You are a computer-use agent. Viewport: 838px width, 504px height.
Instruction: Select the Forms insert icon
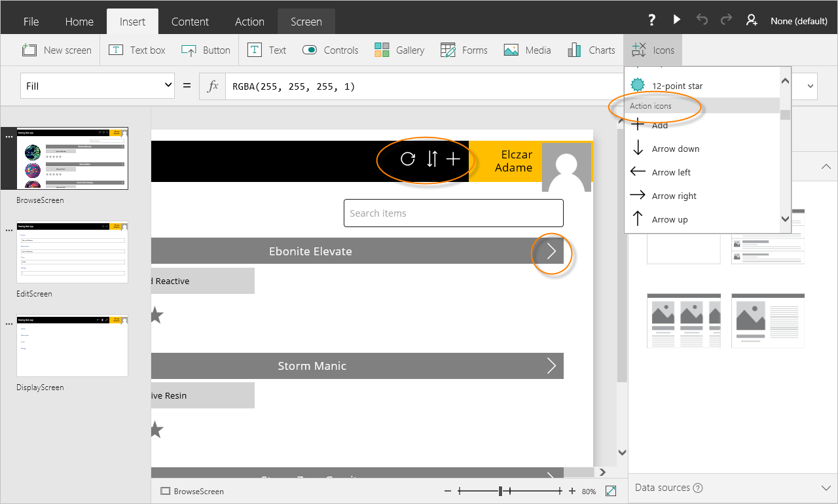(x=464, y=50)
